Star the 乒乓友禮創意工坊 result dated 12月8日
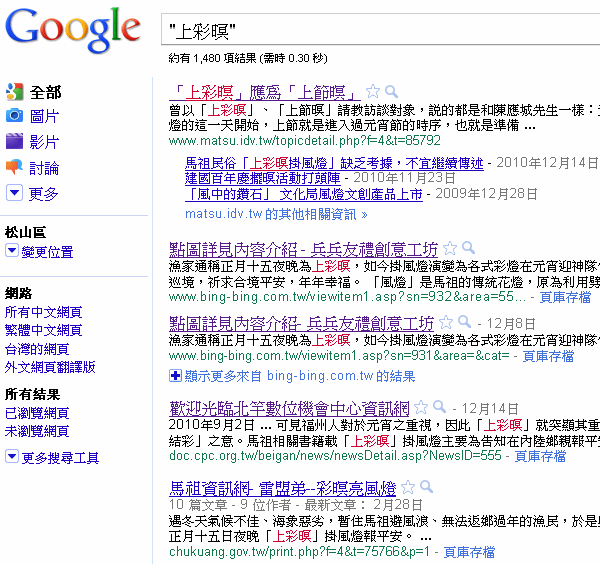 tap(446, 323)
